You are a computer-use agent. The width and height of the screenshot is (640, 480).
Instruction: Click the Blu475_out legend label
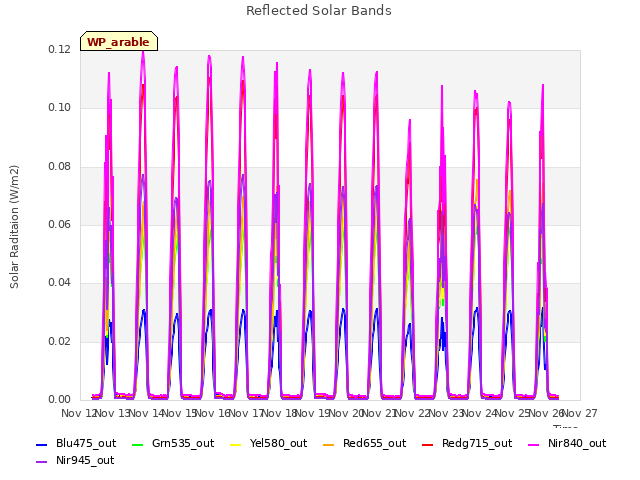coord(86,443)
